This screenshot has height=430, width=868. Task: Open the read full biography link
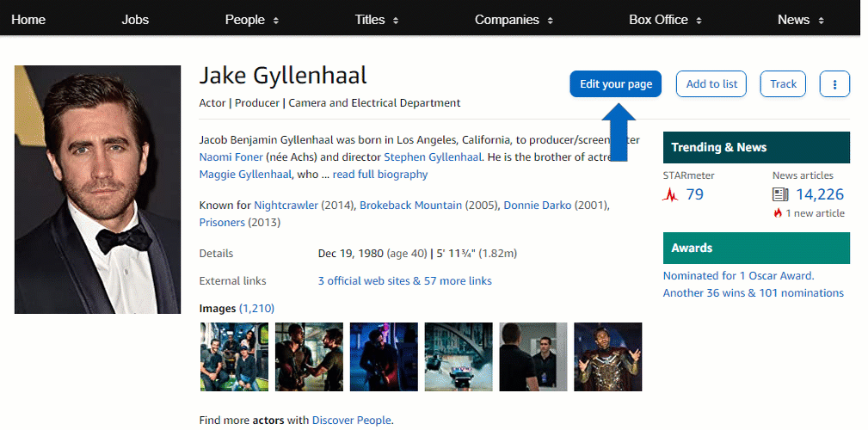click(379, 175)
